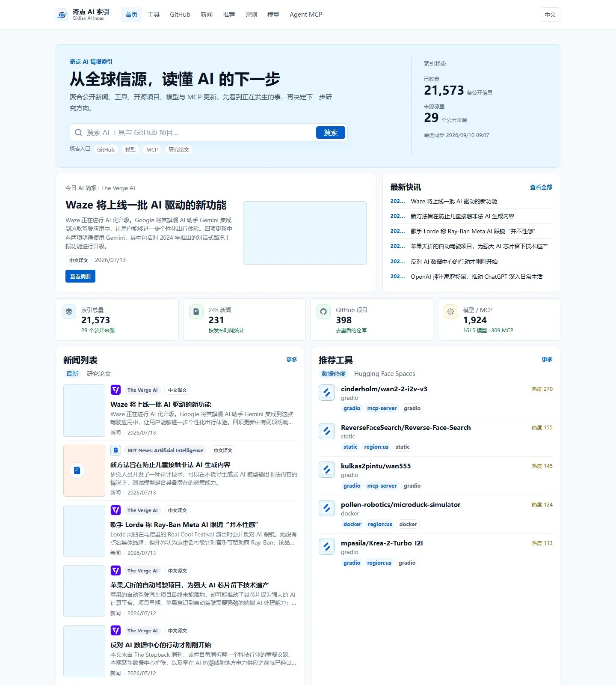Image resolution: width=616 pixels, height=685 pixels.
Task: Focus the AI tools search field
Action: pyautogui.click(x=199, y=133)
